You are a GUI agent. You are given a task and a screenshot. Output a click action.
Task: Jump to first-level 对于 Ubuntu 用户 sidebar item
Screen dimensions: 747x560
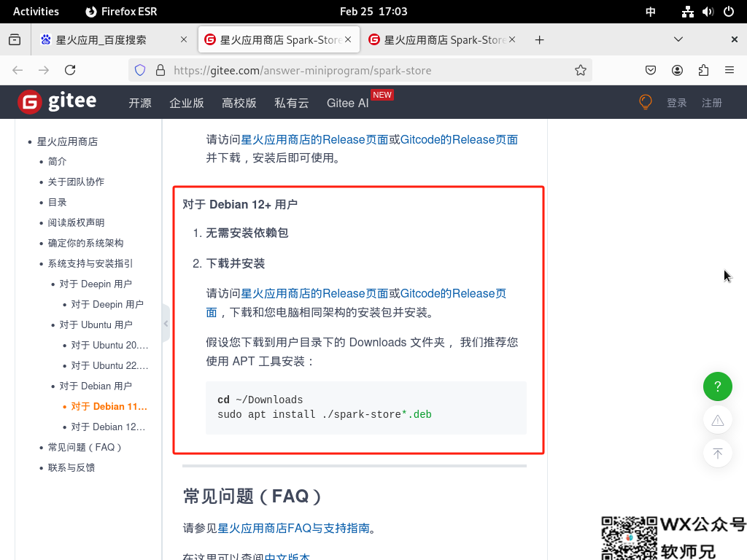tap(96, 324)
